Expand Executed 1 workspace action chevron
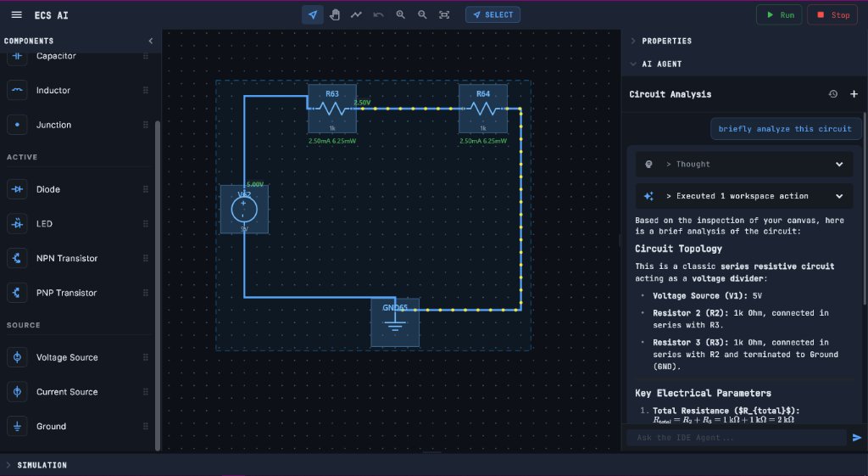Screen dimensions: 868x476 coord(839,196)
